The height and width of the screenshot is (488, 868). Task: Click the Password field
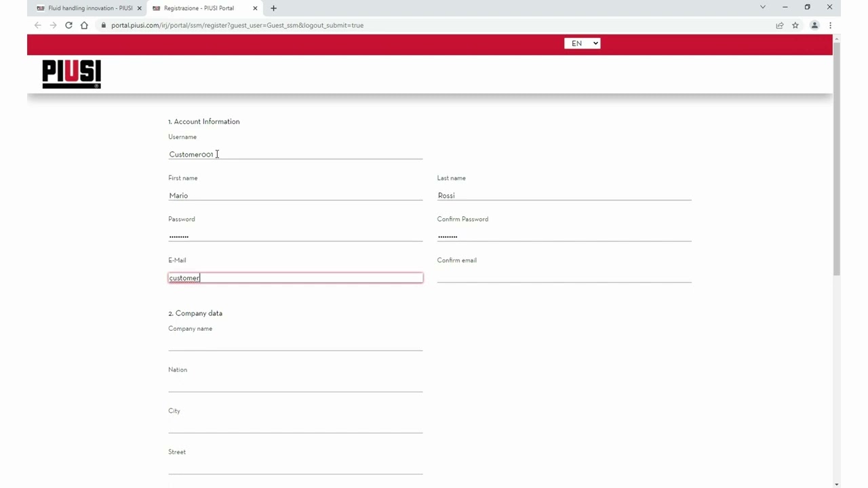pos(295,237)
